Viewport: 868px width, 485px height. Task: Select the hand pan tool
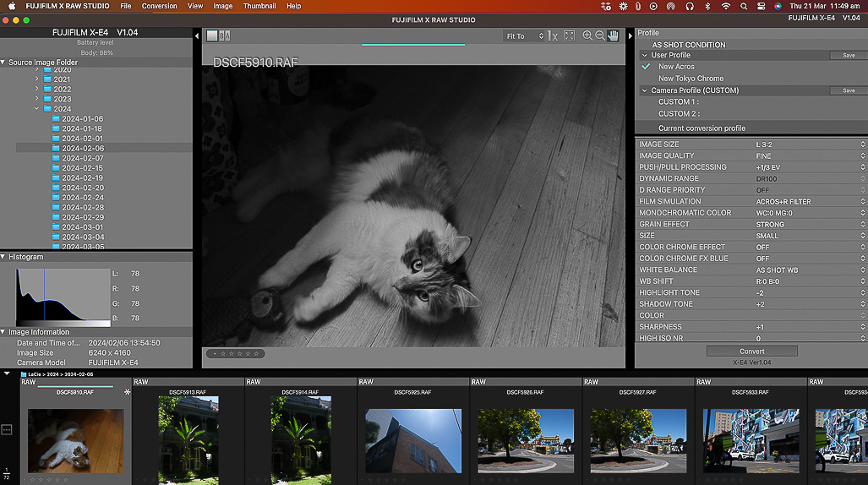613,35
